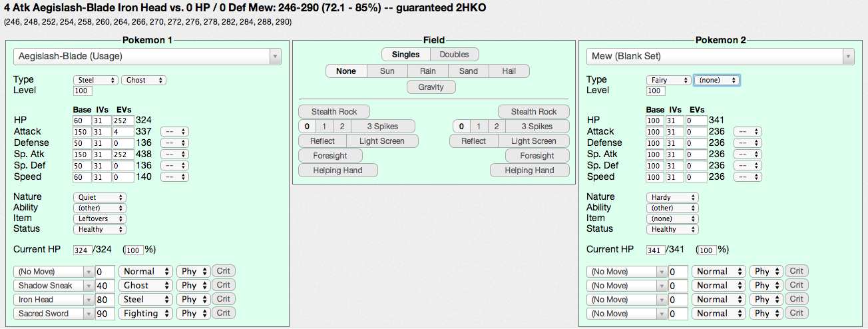The image size is (868, 329).
Task: Switch to Doubles battle format
Action: click(455, 55)
